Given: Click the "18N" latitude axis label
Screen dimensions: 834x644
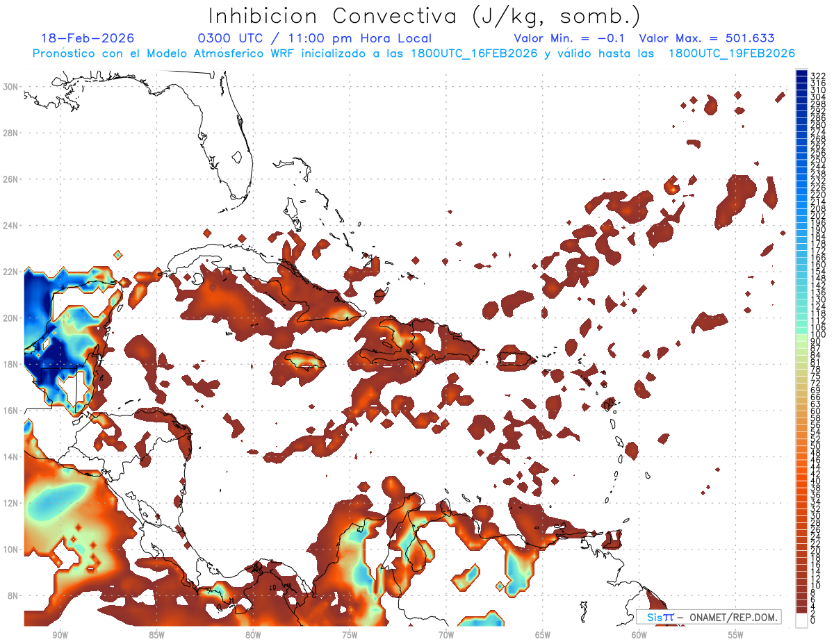Looking at the screenshot, I should click(x=11, y=364).
